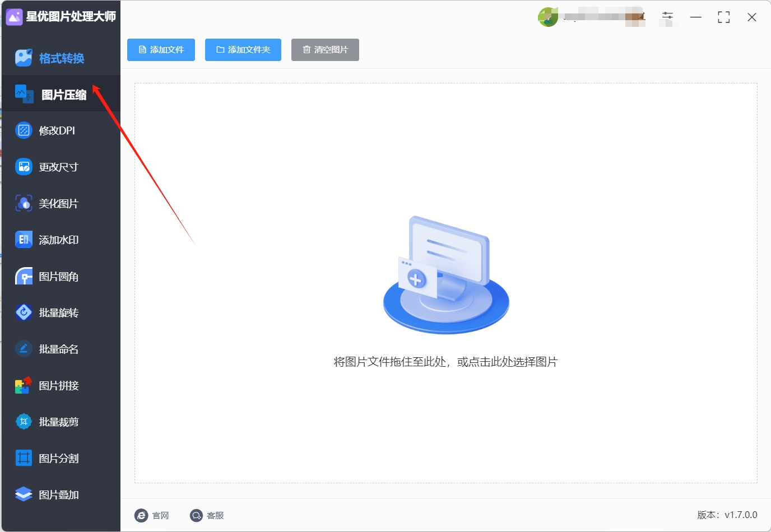Click the 图片压缩 sidebar icon
The height and width of the screenshot is (532, 771).
[x=24, y=94]
